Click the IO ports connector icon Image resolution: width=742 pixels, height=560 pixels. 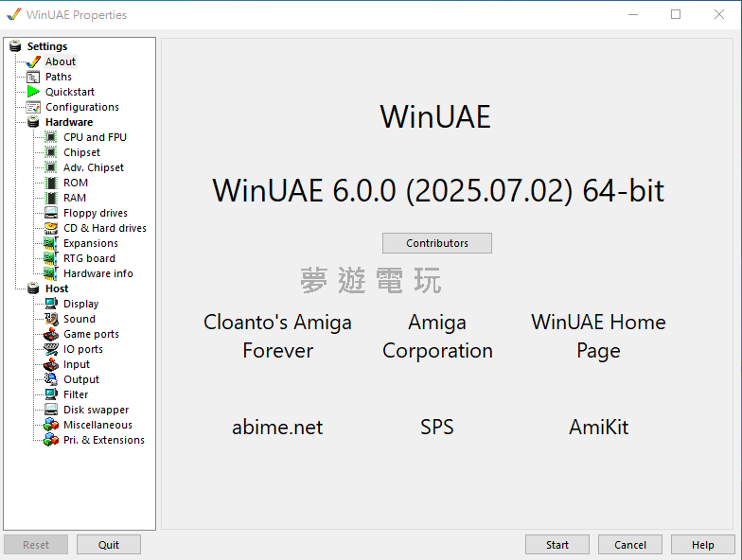point(51,350)
